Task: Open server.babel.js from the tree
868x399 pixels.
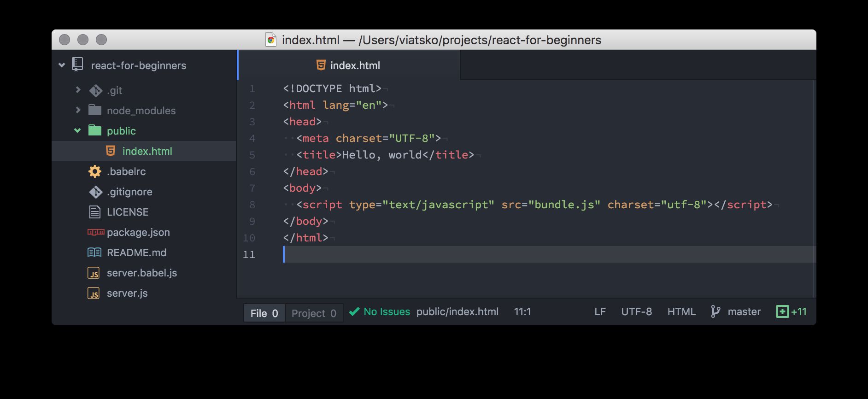Action: 142,273
